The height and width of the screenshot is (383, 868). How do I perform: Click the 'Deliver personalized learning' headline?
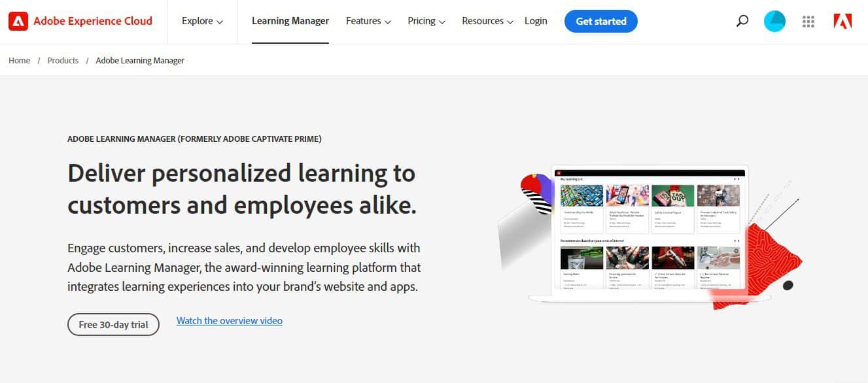click(x=242, y=189)
